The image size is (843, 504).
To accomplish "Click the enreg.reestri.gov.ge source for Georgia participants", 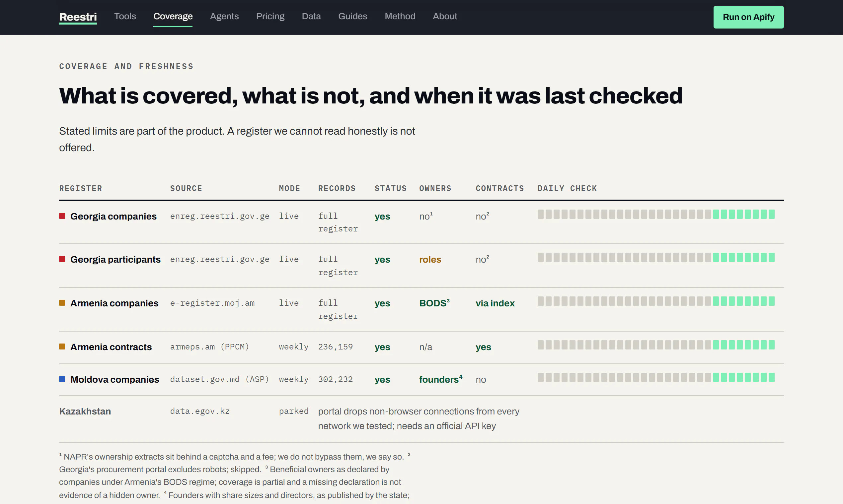I will (x=220, y=259).
